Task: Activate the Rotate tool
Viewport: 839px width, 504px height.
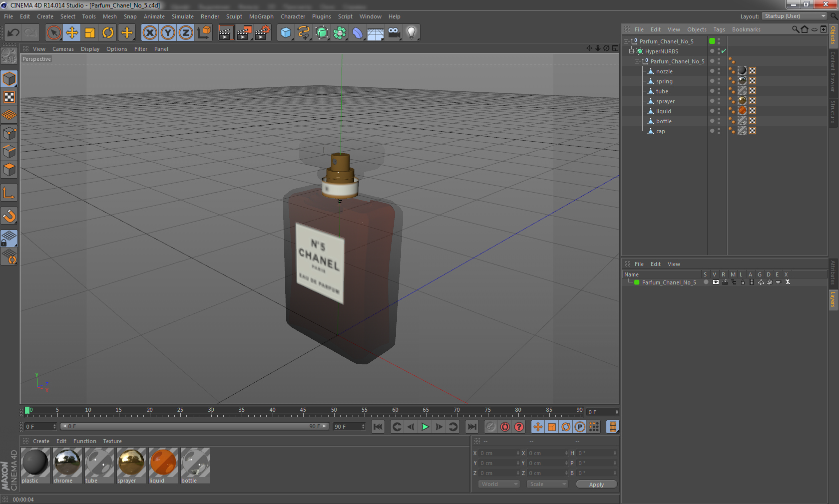Action: (x=108, y=33)
